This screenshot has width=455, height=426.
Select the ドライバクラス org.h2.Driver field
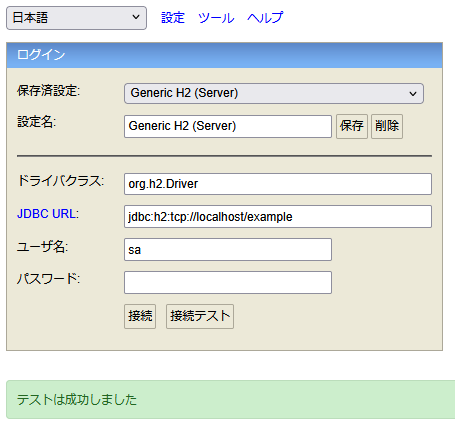click(278, 184)
